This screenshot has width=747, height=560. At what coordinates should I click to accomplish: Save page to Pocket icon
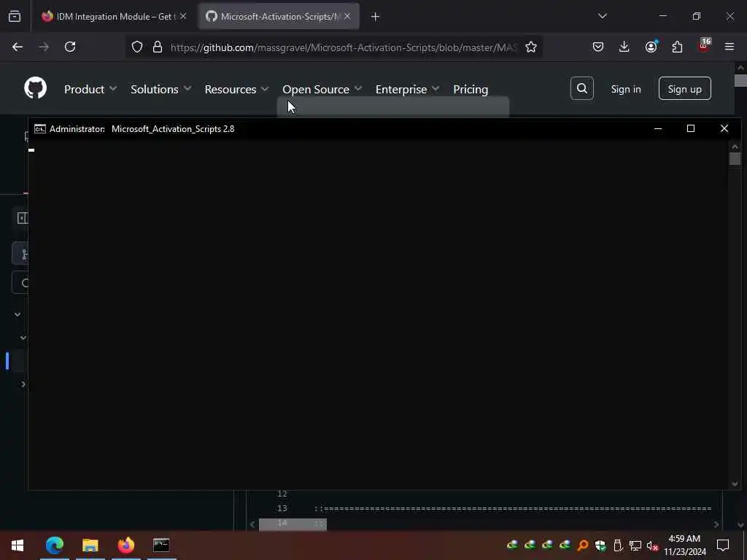click(x=598, y=47)
